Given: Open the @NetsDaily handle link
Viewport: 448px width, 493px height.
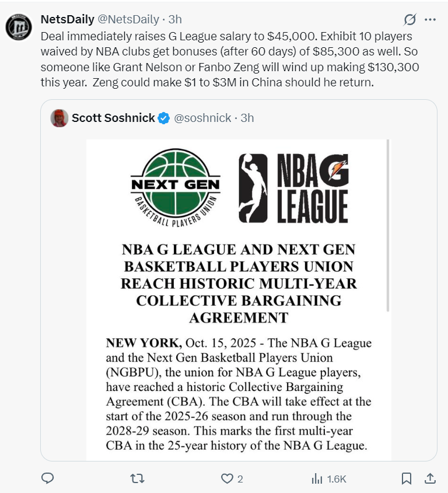Looking at the screenshot, I should (128, 19).
